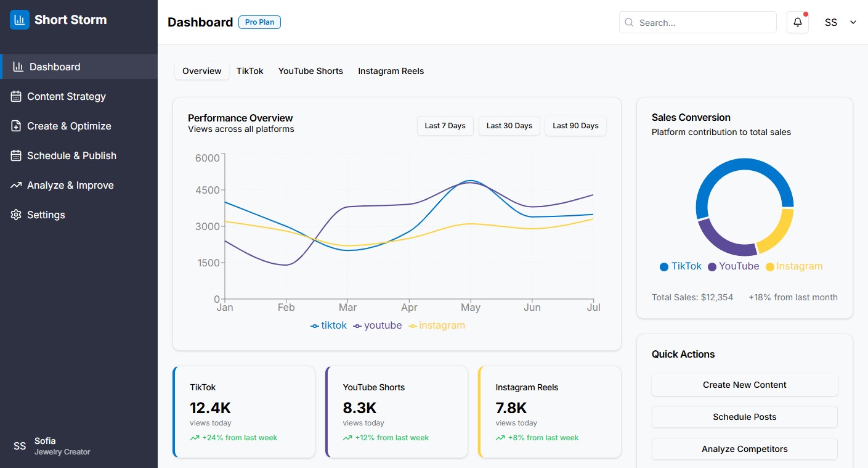868x468 pixels.
Task: Expand the user account dropdown chevron
Action: point(853,22)
